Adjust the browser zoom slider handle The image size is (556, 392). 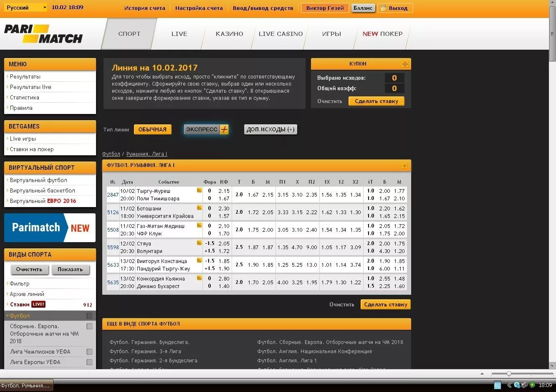pos(509,374)
